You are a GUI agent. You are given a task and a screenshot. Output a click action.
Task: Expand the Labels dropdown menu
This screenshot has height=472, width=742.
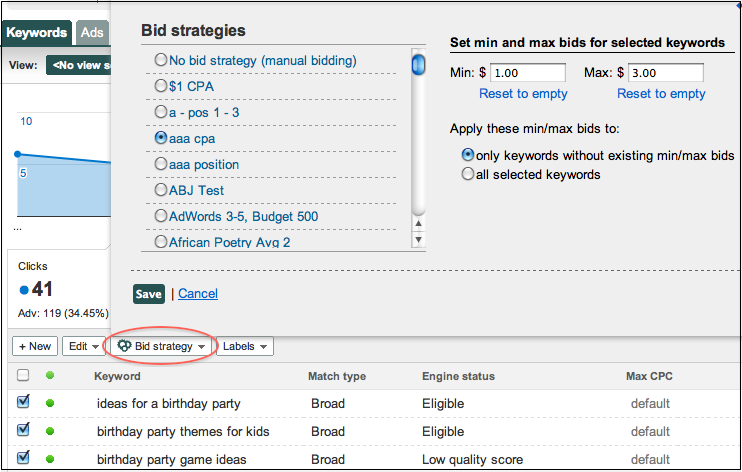tap(245, 346)
